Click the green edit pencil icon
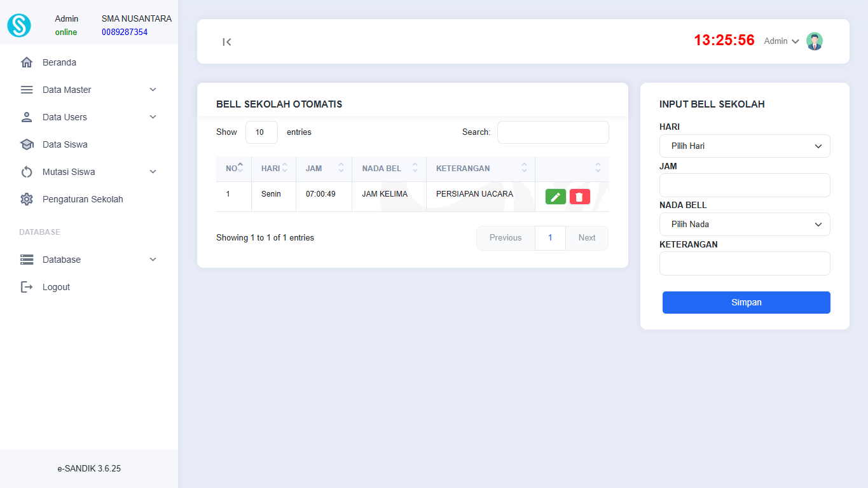The width and height of the screenshot is (868, 488). tap(555, 197)
